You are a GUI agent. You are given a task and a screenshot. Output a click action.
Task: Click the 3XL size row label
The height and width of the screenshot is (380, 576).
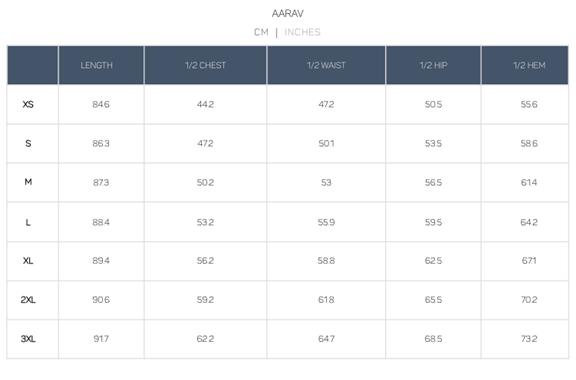(x=28, y=339)
